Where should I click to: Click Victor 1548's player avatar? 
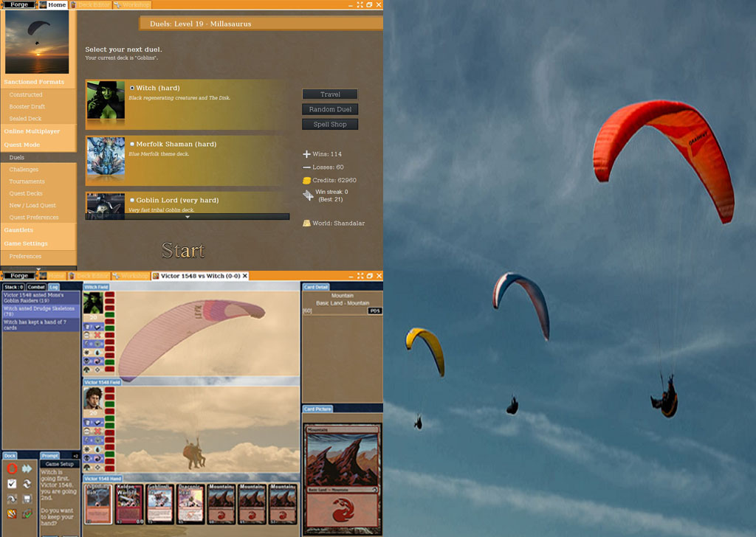tap(93, 399)
